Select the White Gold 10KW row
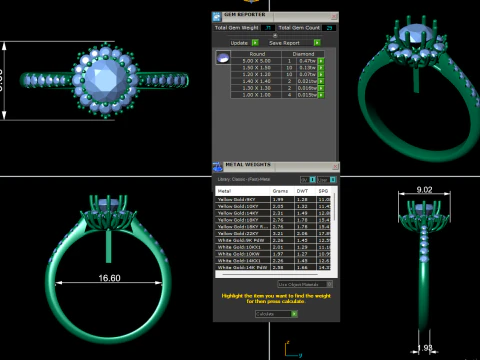Viewport: 480px width, 360px height. pyautogui.click(x=273, y=254)
